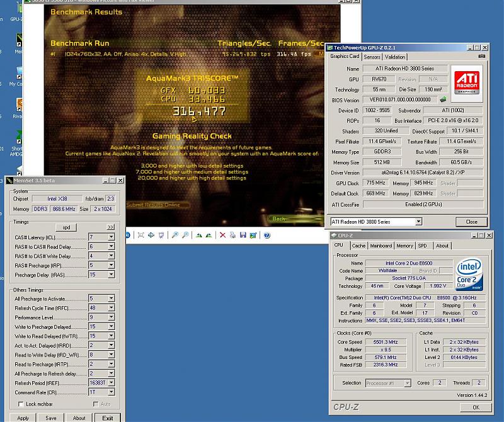Click the Intel Core 2 Duo logo in CPU-Z
This screenshot has height=422, width=504.
click(x=469, y=274)
